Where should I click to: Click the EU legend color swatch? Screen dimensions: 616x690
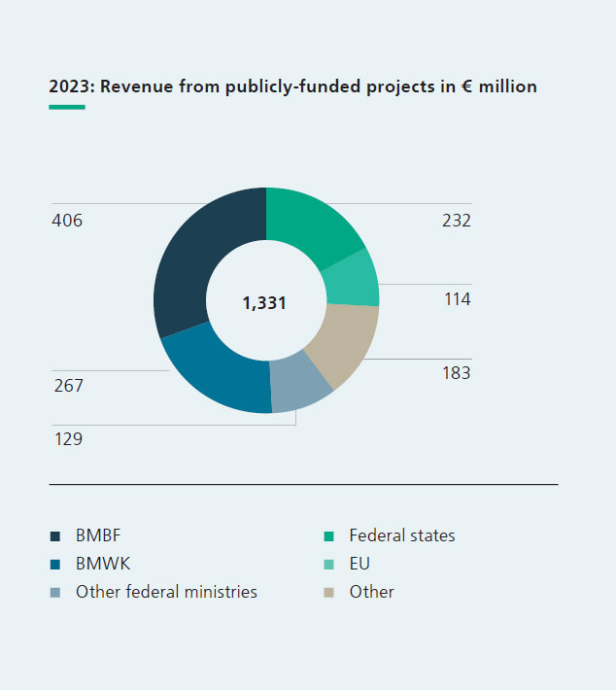coord(328,565)
